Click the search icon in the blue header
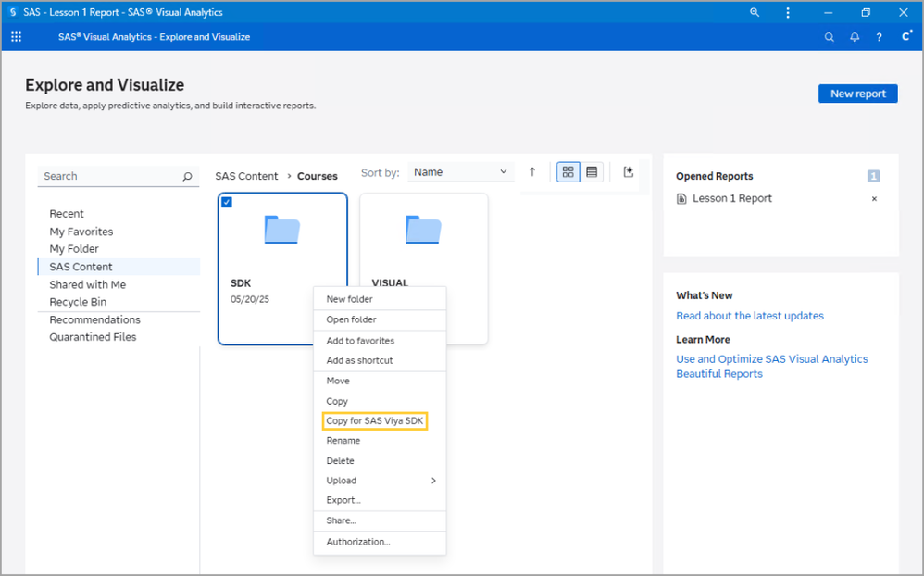The height and width of the screenshot is (576, 924). click(830, 37)
